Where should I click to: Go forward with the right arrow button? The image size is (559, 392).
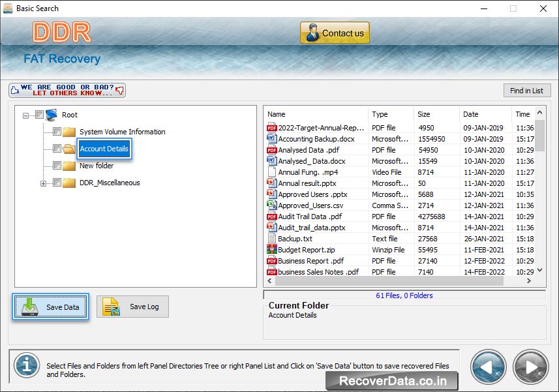(x=531, y=367)
